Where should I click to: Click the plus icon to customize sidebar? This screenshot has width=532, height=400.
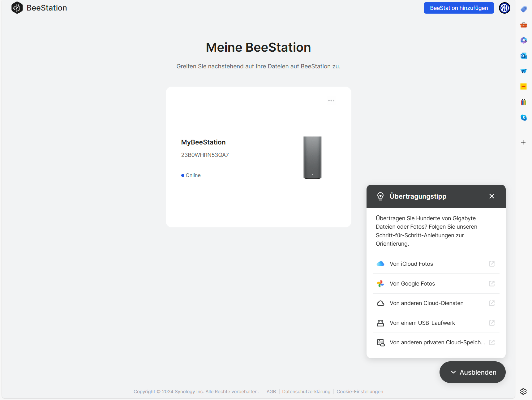[x=523, y=142]
